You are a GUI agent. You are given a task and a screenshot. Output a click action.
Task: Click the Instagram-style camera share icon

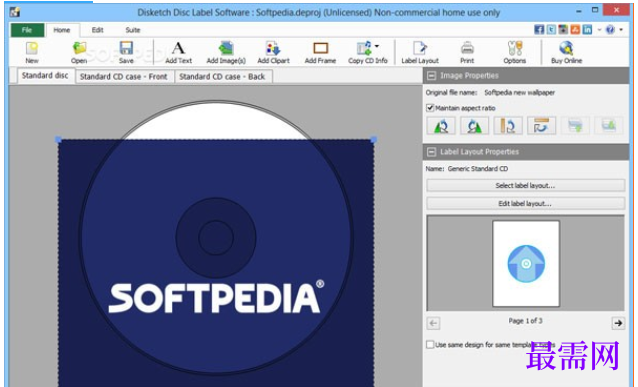pos(563,29)
